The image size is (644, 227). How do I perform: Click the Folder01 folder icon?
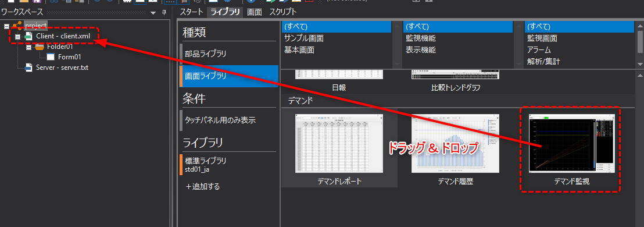click(x=40, y=47)
